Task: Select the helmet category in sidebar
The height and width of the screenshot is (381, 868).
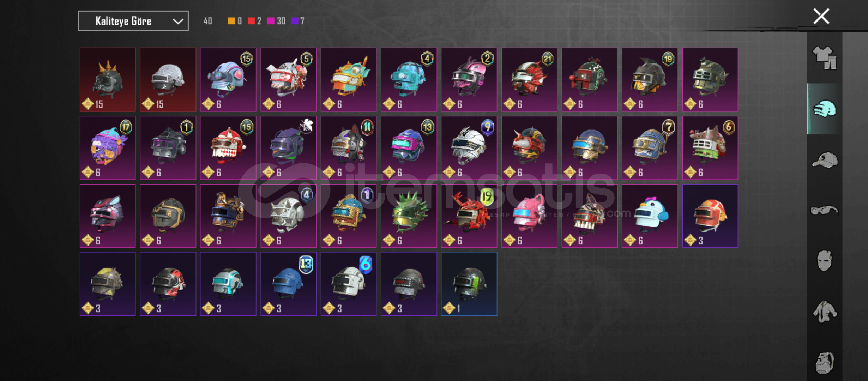Action: pyautogui.click(x=825, y=109)
